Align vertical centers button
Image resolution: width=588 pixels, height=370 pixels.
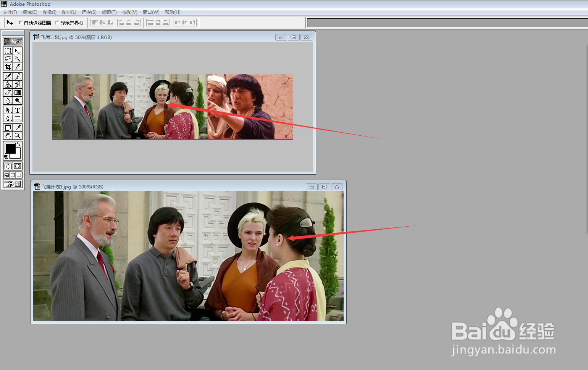click(x=102, y=23)
